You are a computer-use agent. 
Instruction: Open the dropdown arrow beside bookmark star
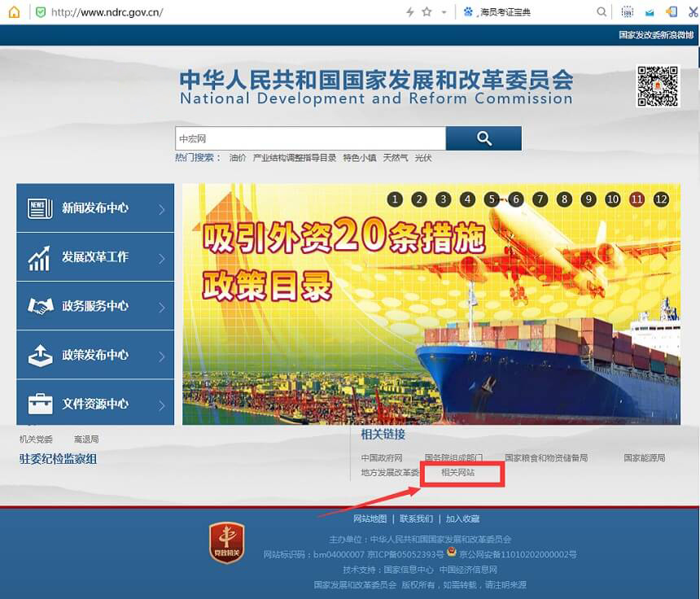coord(444,12)
